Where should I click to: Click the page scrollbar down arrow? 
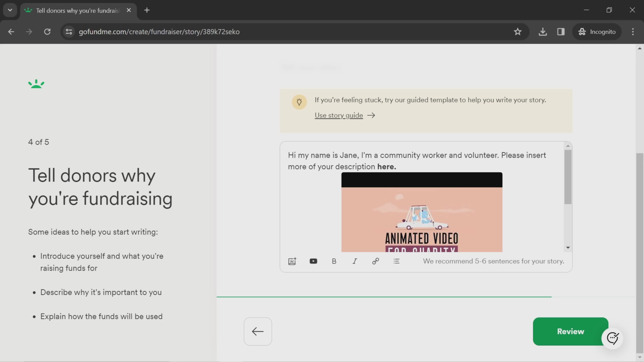point(640,357)
